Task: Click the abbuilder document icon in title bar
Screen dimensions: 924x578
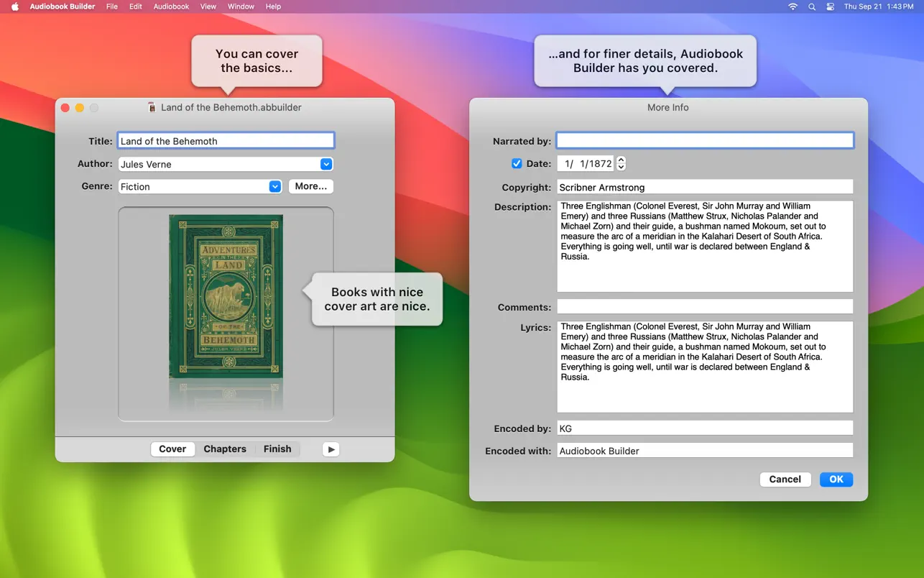Action: (x=152, y=107)
